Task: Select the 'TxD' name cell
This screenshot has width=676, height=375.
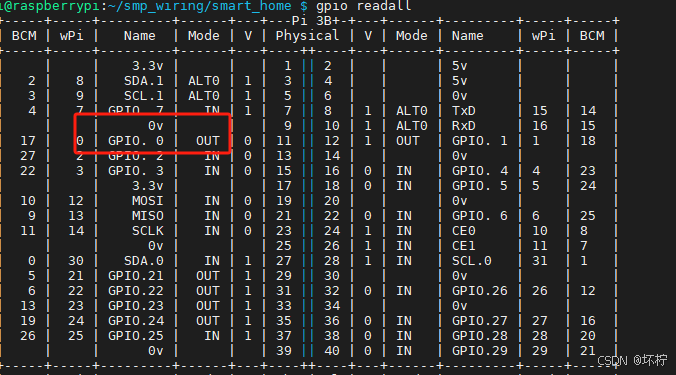Action: [x=463, y=111]
